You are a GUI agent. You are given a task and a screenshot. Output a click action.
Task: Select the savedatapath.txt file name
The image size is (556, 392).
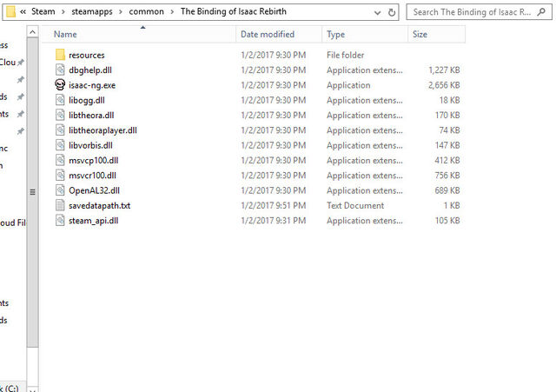(x=99, y=205)
